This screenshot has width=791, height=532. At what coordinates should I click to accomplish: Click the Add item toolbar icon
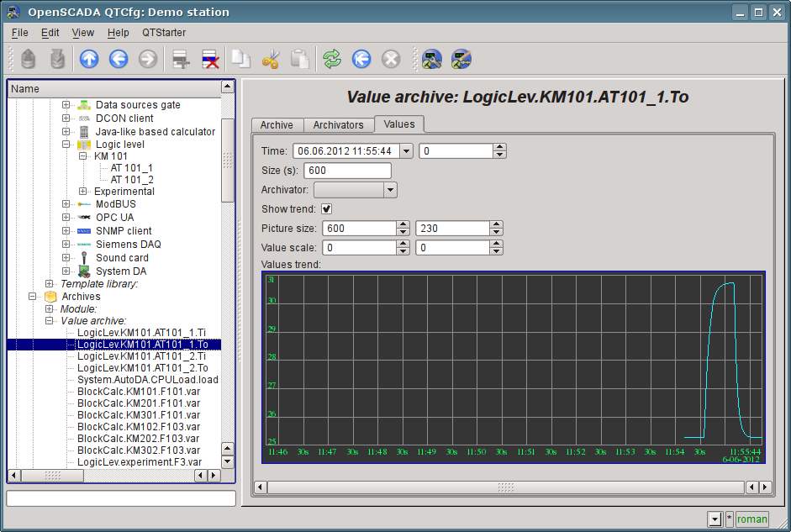click(181, 59)
